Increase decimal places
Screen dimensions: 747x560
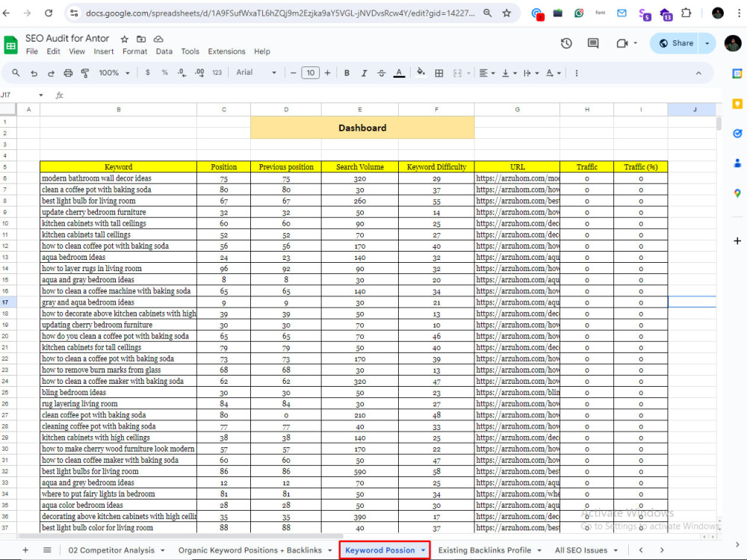(199, 73)
